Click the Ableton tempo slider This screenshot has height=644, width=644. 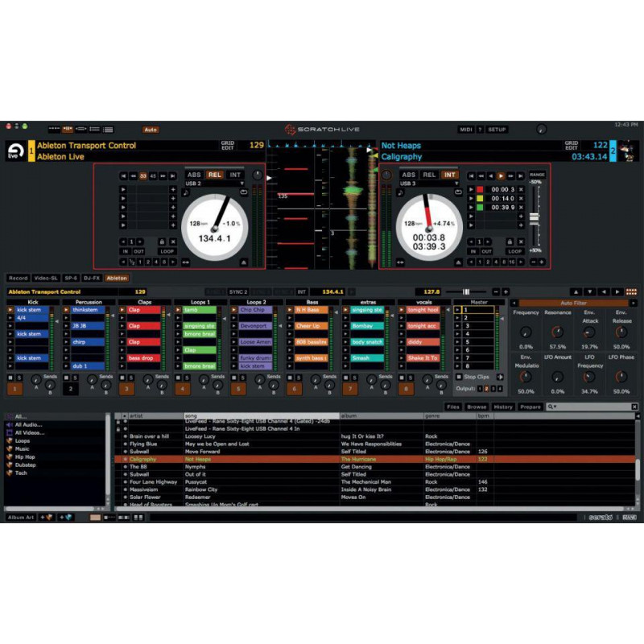pos(466,291)
